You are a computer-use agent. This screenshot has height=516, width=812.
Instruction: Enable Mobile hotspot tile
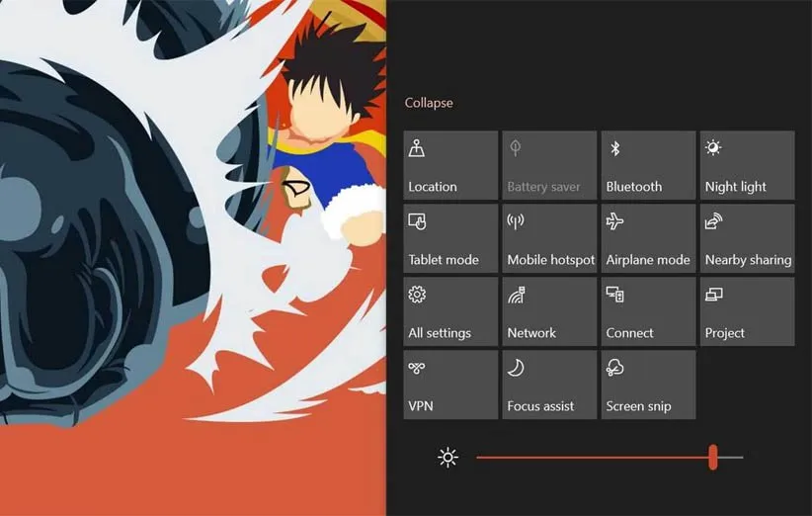[x=549, y=238]
